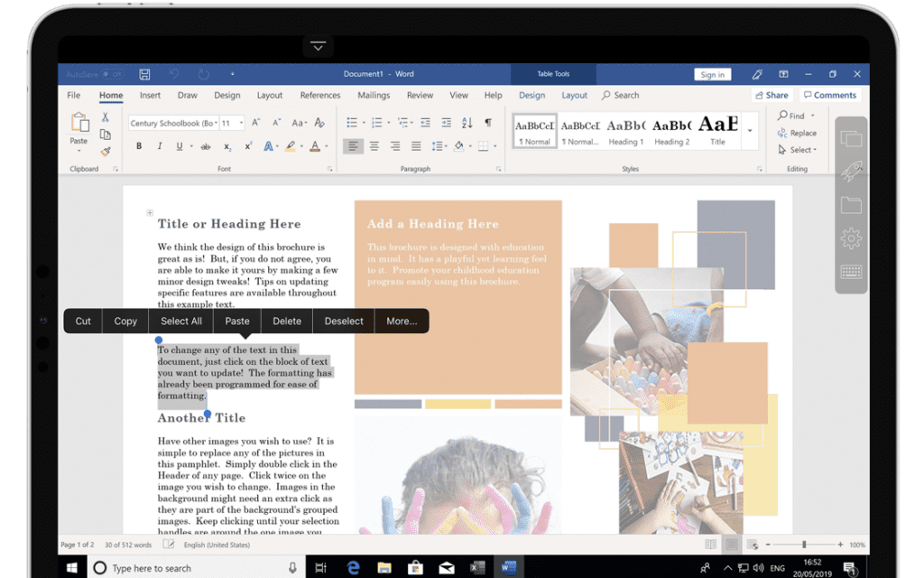Expand the Styles gallery more arrow
Viewport: 924px width, 578px height.
pyautogui.click(x=750, y=132)
